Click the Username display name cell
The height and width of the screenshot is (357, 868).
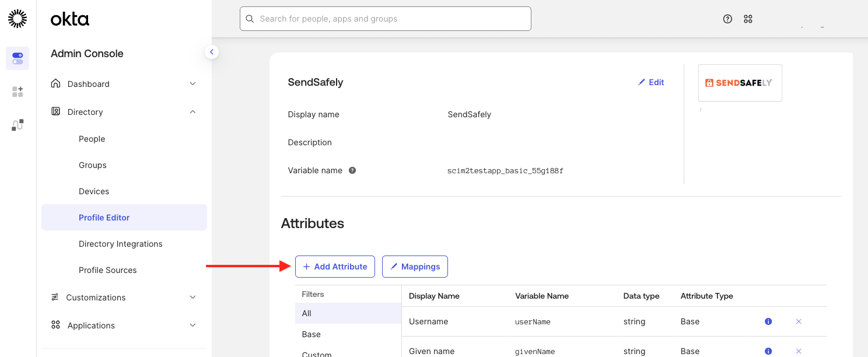click(x=429, y=321)
